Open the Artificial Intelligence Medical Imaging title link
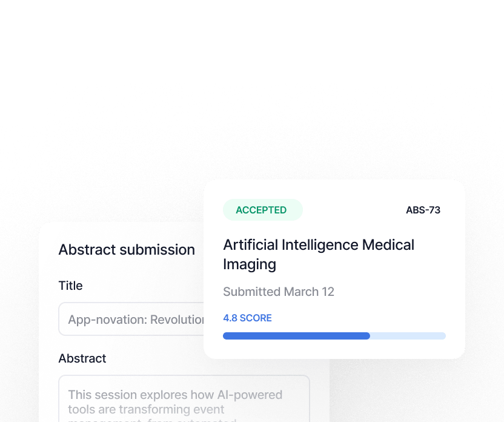 click(x=319, y=254)
